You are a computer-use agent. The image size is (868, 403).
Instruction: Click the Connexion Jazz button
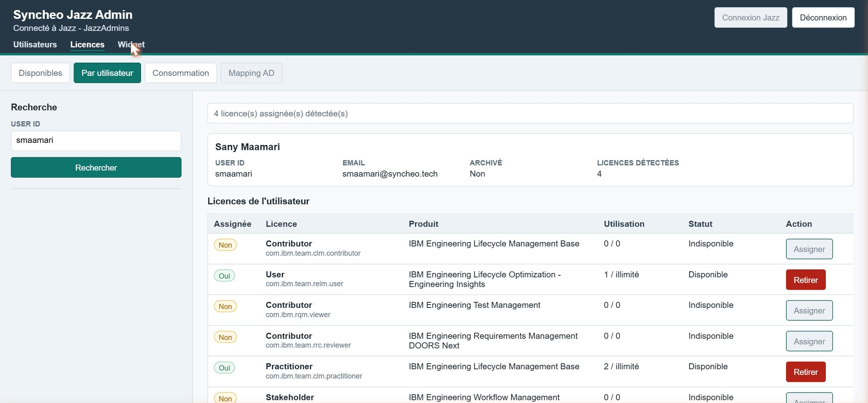[751, 18]
